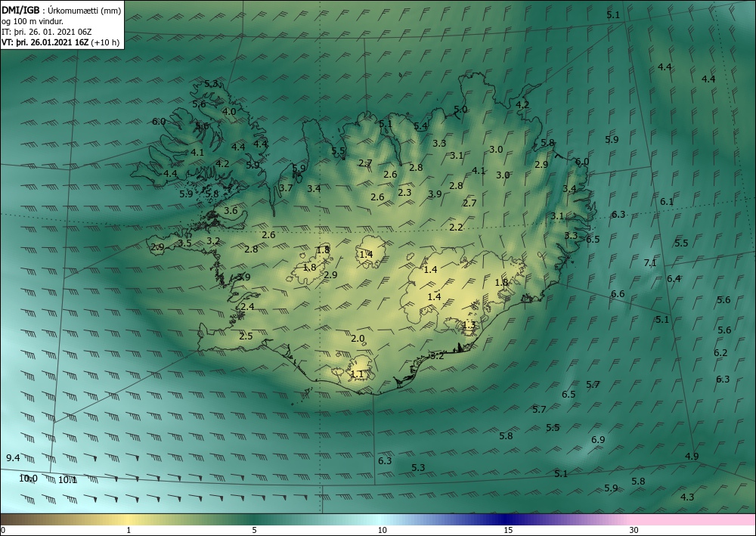Click the 2.0 value on the map
Screen dimensions: 756x536
tap(358, 339)
